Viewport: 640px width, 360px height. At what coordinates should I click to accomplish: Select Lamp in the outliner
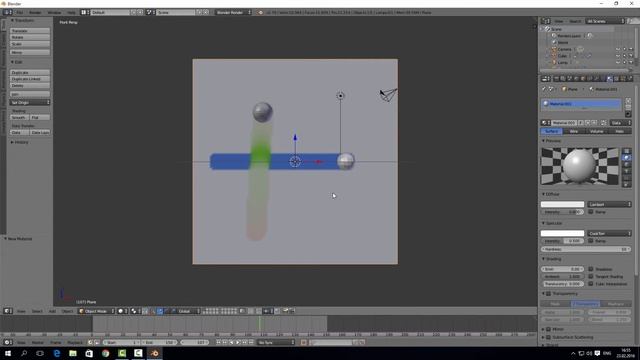click(563, 62)
